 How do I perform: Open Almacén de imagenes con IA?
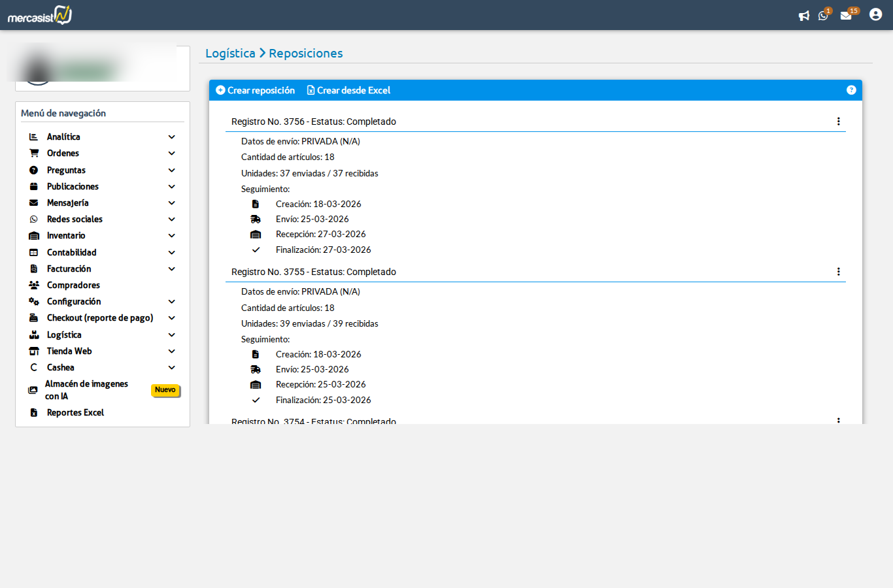(x=86, y=390)
